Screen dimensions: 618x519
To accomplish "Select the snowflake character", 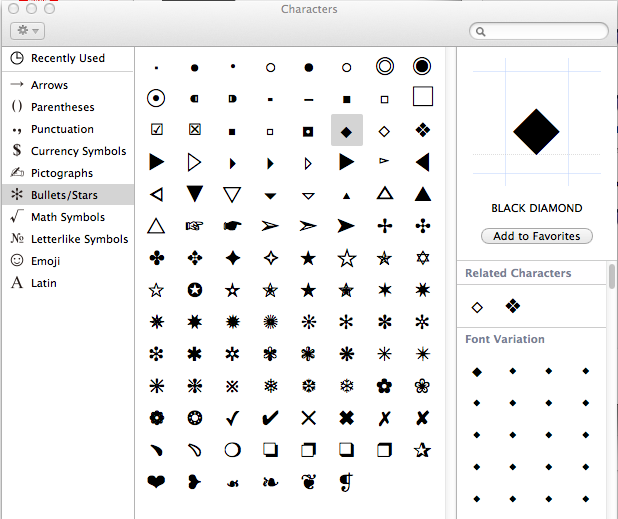I will pyautogui.click(x=271, y=386).
